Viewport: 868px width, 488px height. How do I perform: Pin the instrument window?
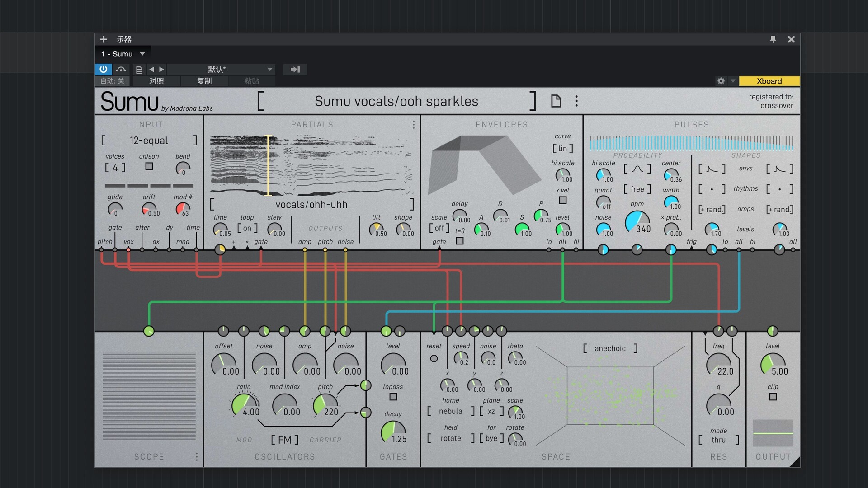(773, 39)
